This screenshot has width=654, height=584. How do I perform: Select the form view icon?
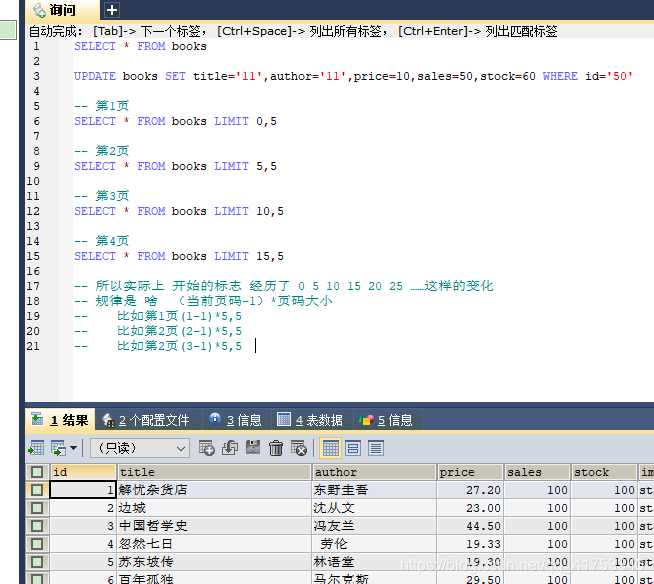pyautogui.click(x=353, y=448)
